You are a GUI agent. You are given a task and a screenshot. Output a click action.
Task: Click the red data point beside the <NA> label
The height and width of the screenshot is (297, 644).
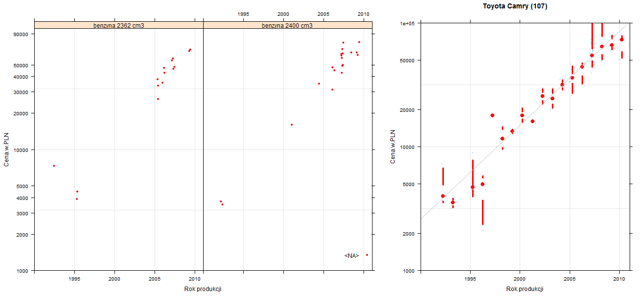pyautogui.click(x=367, y=255)
